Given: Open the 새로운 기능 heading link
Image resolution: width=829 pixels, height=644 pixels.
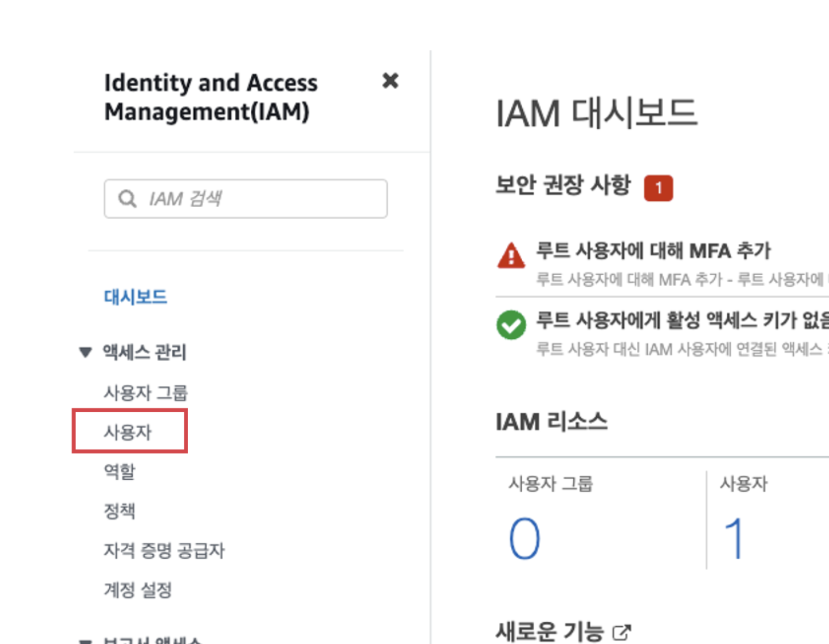Looking at the screenshot, I should (x=550, y=631).
